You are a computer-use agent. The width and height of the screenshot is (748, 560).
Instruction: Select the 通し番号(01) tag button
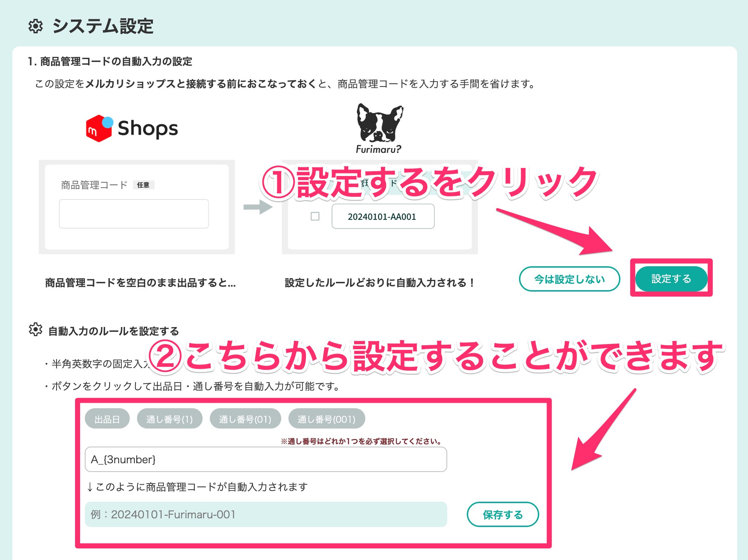tap(245, 419)
